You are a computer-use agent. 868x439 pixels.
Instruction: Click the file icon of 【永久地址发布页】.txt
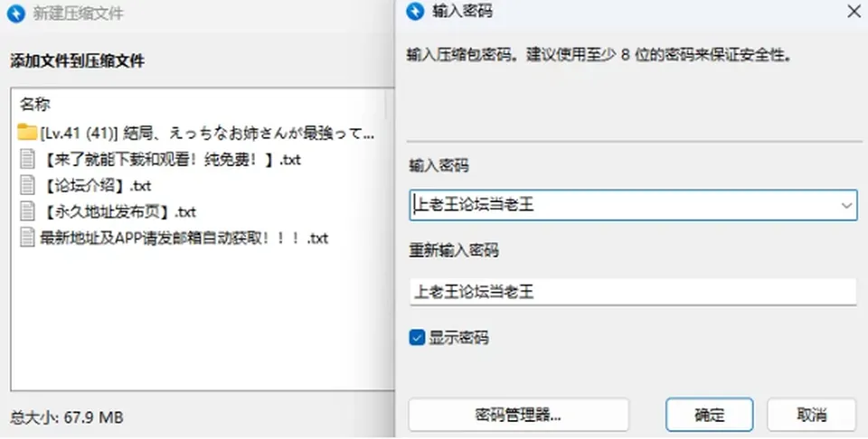(x=27, y=211)
